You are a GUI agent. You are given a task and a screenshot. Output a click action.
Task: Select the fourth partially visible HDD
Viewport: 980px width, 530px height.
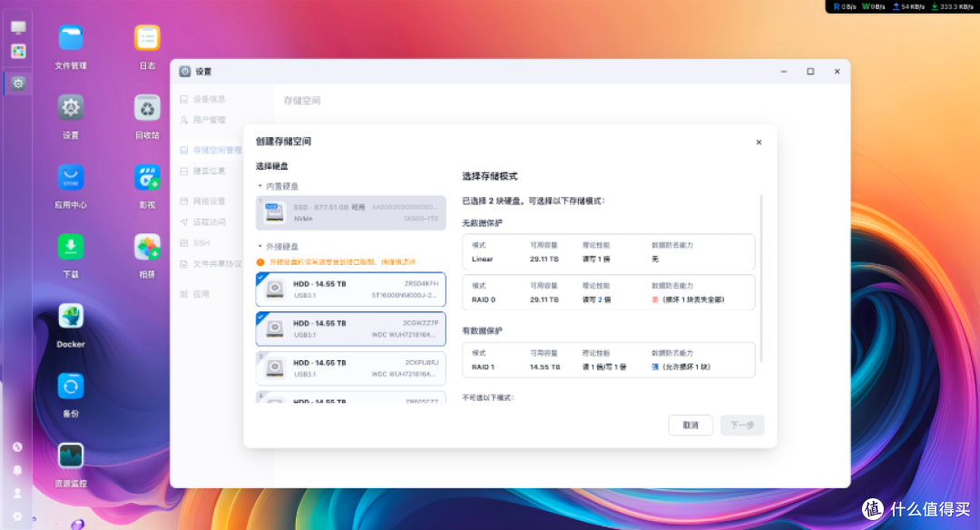tap(350, 397)
